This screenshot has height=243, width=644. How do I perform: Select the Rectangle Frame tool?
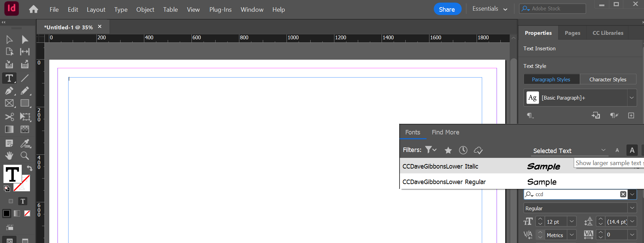(9, 103)
